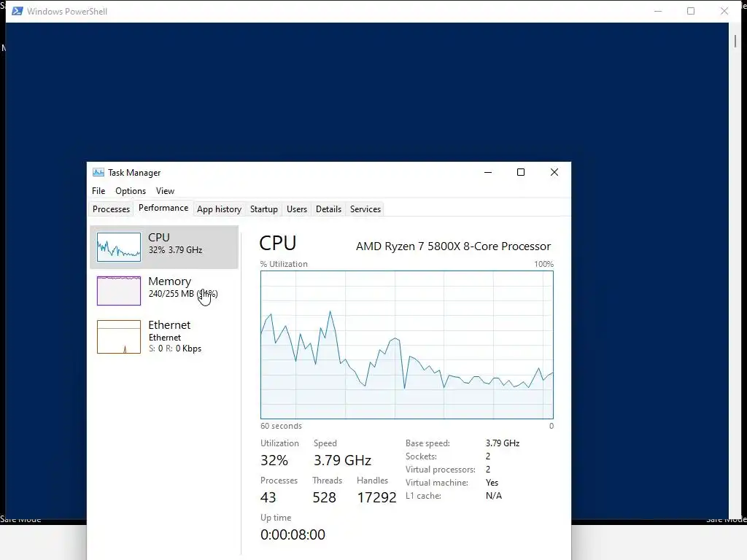Screen dimensions: 747x560
Task: Close the Windows PowerShell window
Action: [724, 11]
